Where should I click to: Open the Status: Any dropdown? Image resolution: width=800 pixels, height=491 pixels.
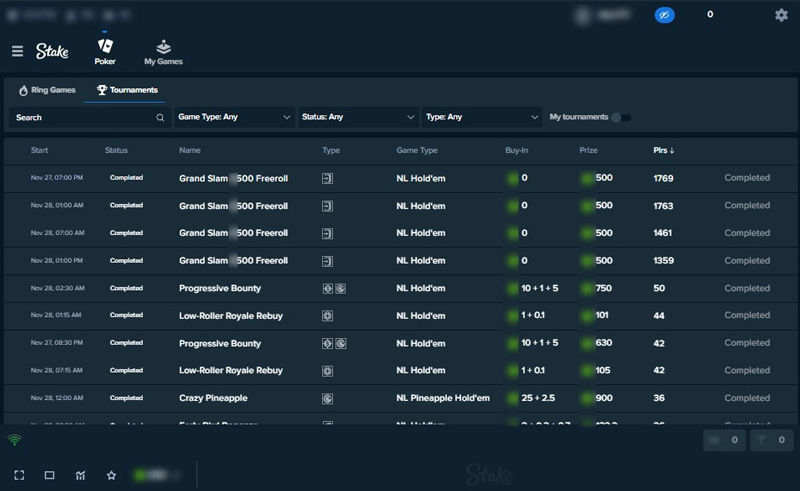coord(358,117)
